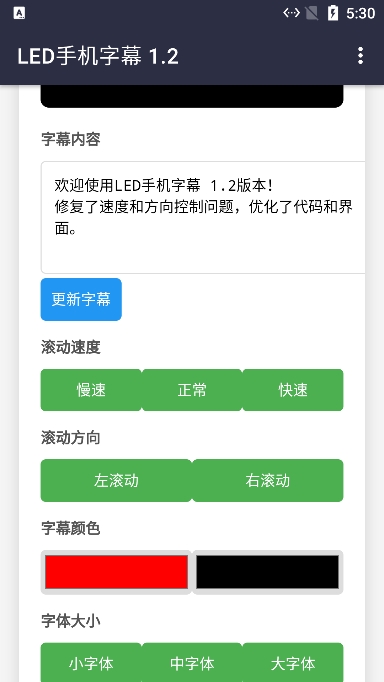
Task: Open the three-dot overflow menu
Action: point(360,56)
